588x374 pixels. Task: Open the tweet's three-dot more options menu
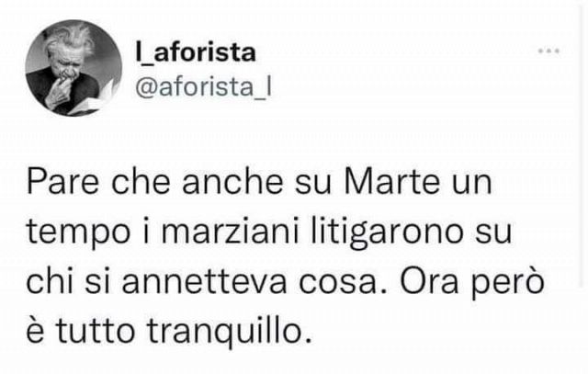pos(549,51)
